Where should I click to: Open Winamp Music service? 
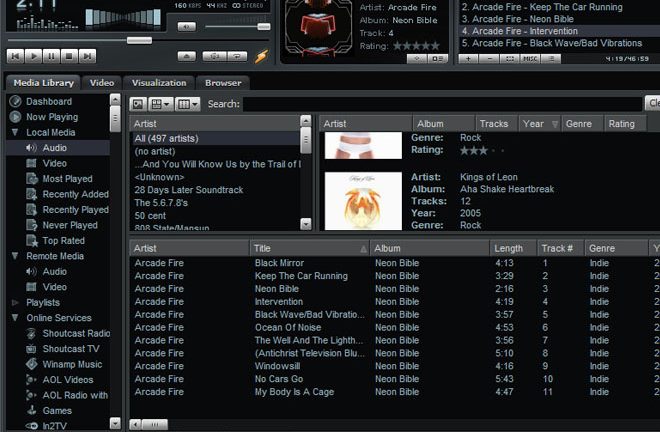pos(72,364)
